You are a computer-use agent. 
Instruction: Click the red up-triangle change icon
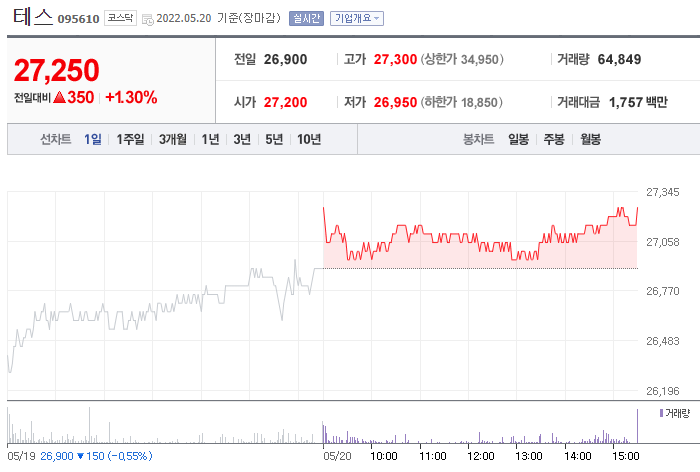pos(59,97)
